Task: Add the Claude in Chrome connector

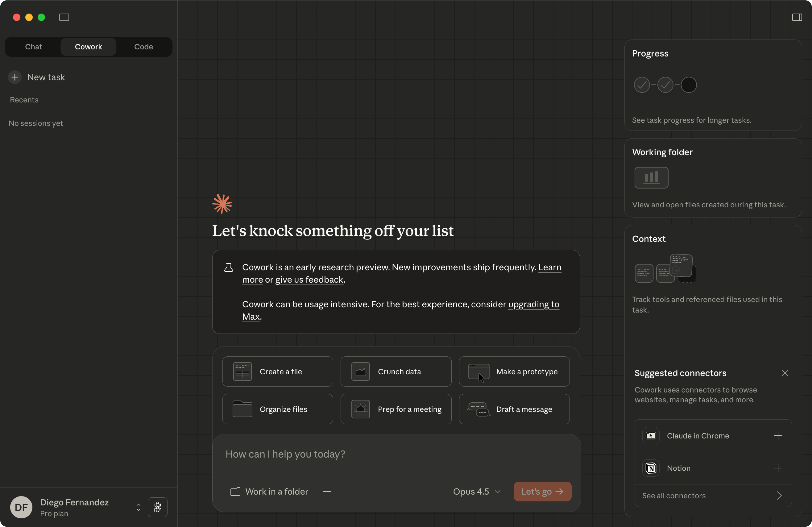Action: [778, 436]
